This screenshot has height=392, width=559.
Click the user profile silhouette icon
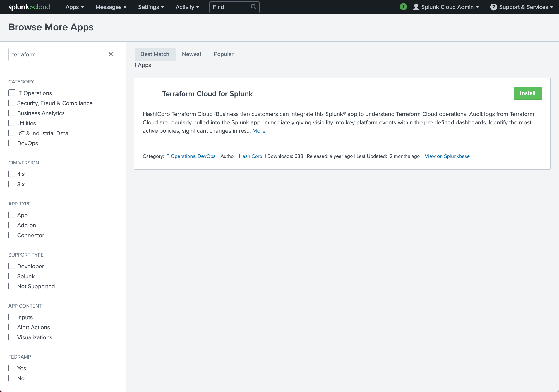(416, 7)
